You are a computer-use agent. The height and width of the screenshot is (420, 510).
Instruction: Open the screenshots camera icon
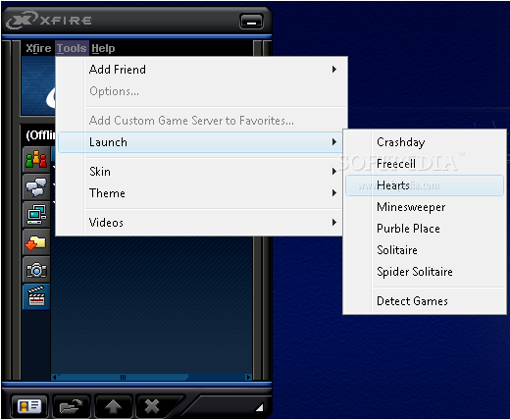36,270
